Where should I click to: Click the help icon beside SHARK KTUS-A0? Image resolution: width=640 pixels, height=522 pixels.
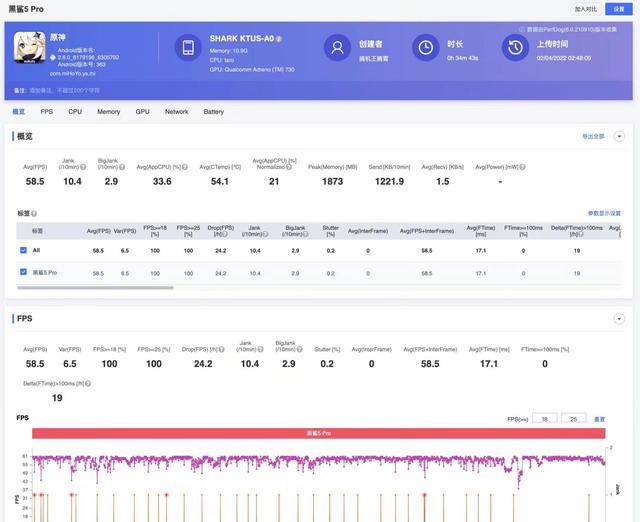(279, 39)
